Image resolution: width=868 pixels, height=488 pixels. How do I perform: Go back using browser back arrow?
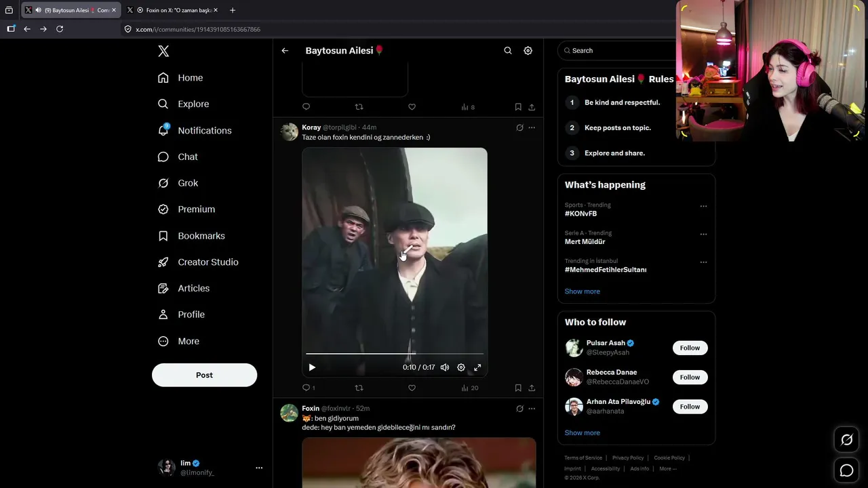27,29
